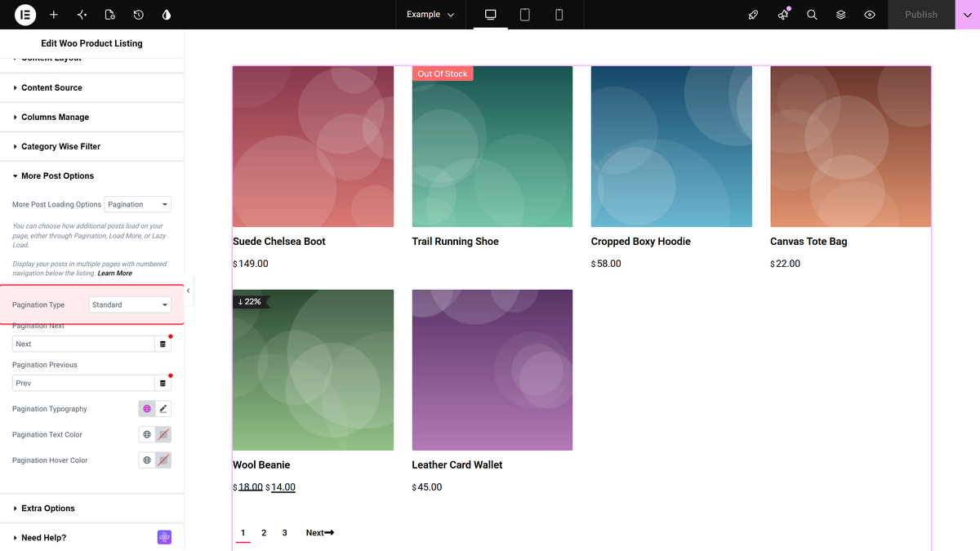This screenshot has width=980, height=551.
Task: Click the rocket icon in the top bar
Action: click(x=754, y=15)
